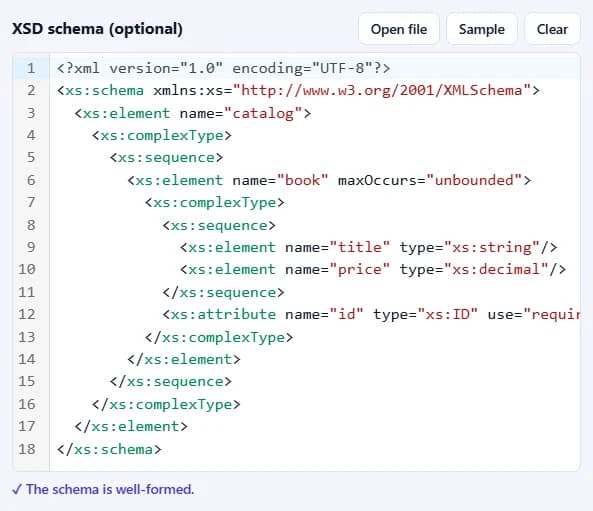
Task: Click the opening xs:schema tag name
Action: point(104,90)
